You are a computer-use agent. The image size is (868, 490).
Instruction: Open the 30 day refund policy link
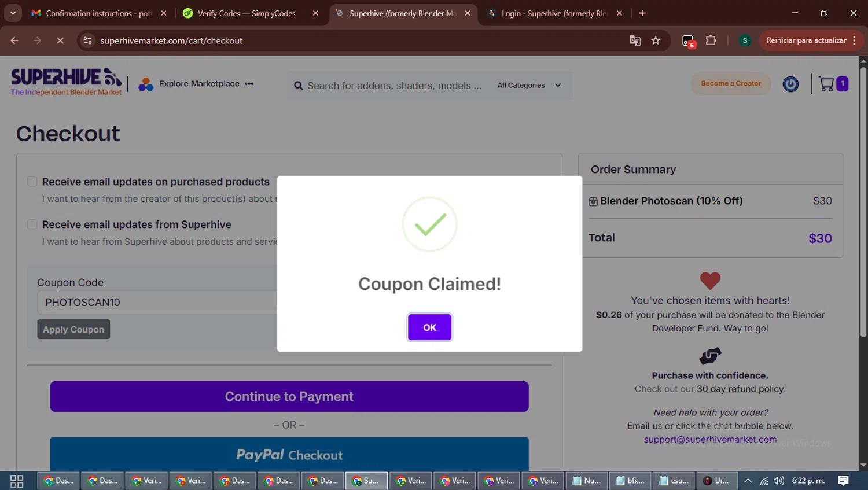tap(740, 389)
